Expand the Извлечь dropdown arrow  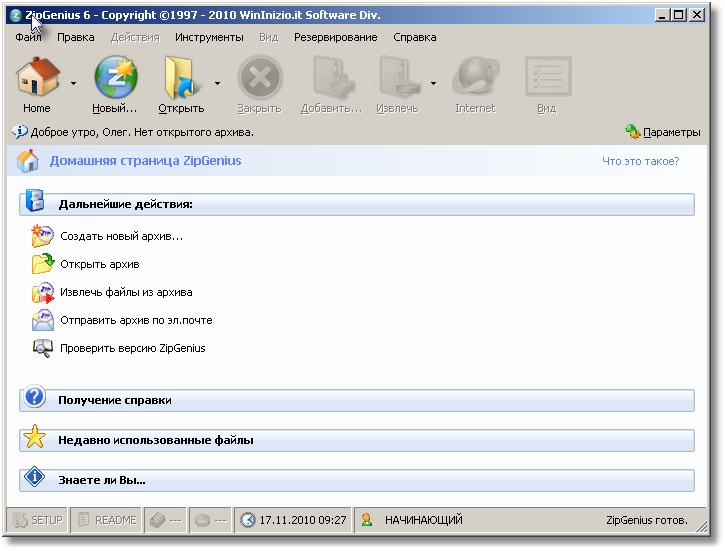tap(433, 84)
